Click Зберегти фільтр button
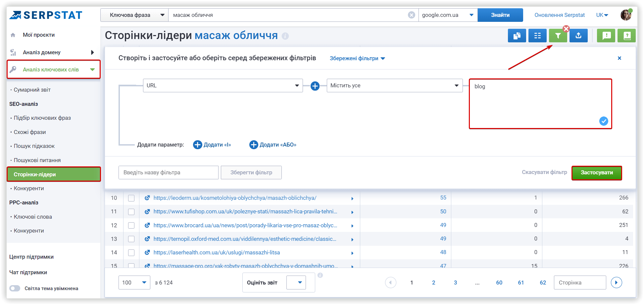 251,172
